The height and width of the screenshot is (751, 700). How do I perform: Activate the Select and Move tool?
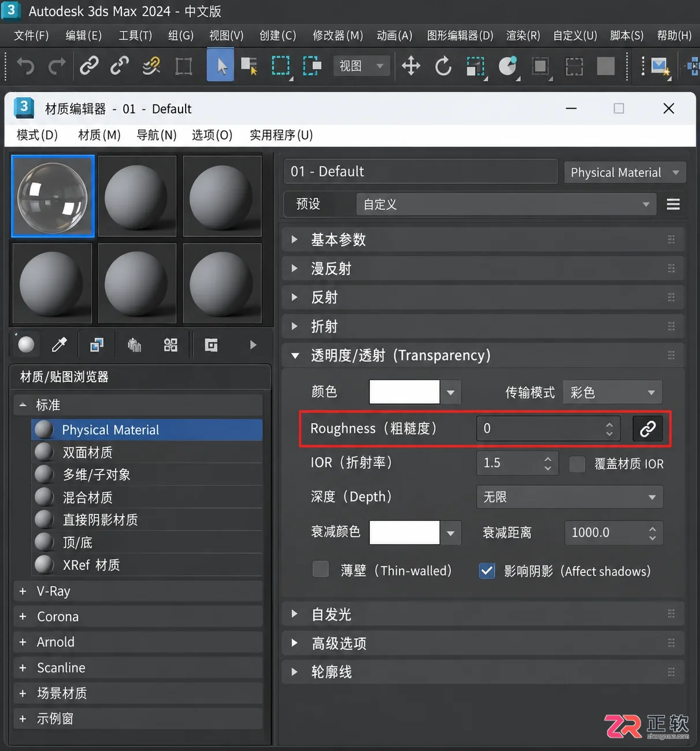pos(411,66)
